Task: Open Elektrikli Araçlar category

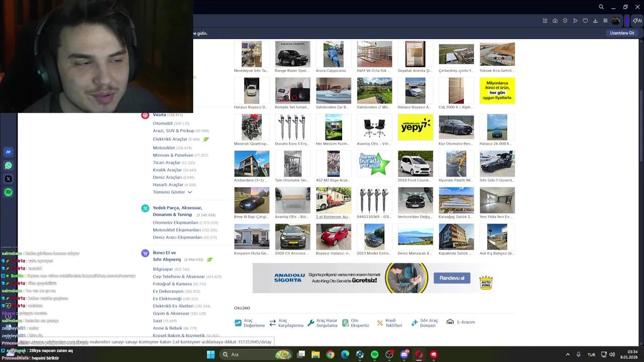Action: [170, 139]
